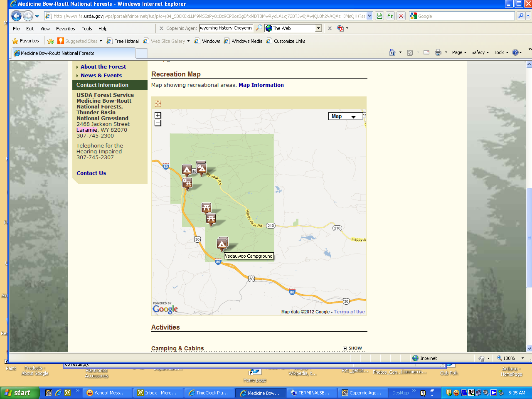Click the Refresh page icon

point(390,16)
